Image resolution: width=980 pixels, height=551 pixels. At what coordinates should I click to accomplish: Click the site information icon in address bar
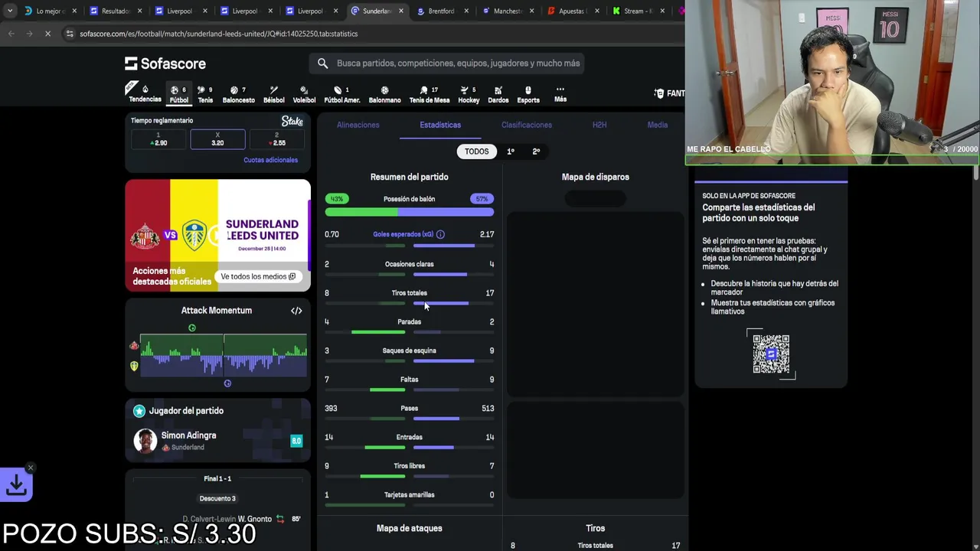click(x=70, y=34)
